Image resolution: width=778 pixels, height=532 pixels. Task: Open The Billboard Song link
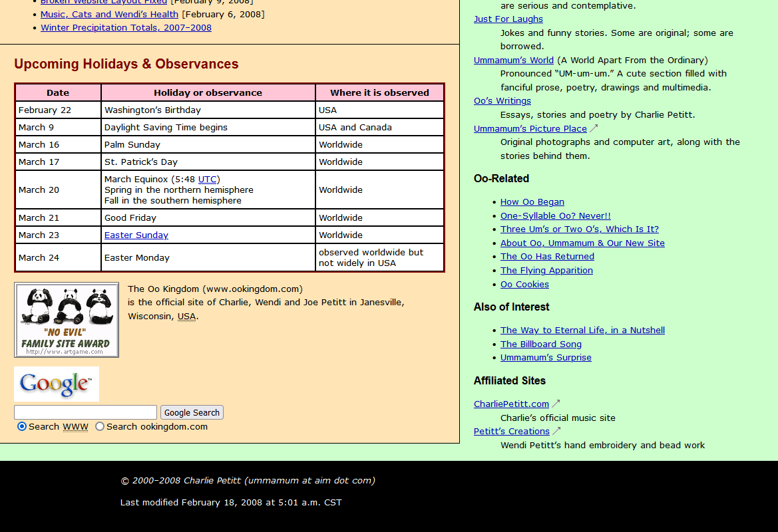tap(540, 344)
